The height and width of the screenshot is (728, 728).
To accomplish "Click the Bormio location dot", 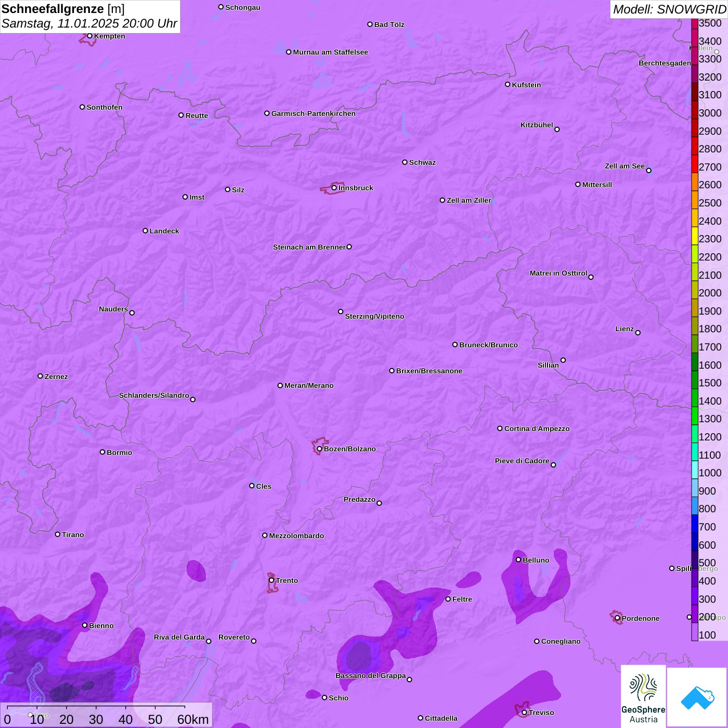I will pos(102,452).
